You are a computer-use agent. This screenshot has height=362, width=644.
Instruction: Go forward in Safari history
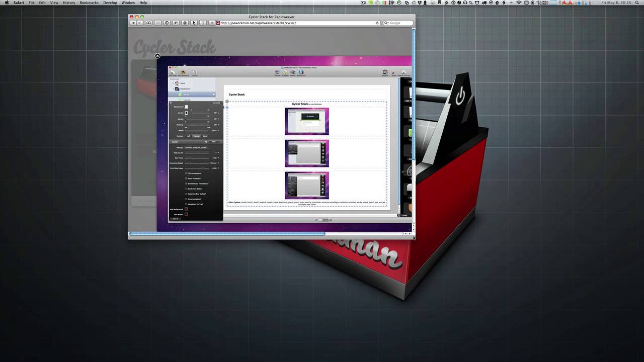point(139,23)
